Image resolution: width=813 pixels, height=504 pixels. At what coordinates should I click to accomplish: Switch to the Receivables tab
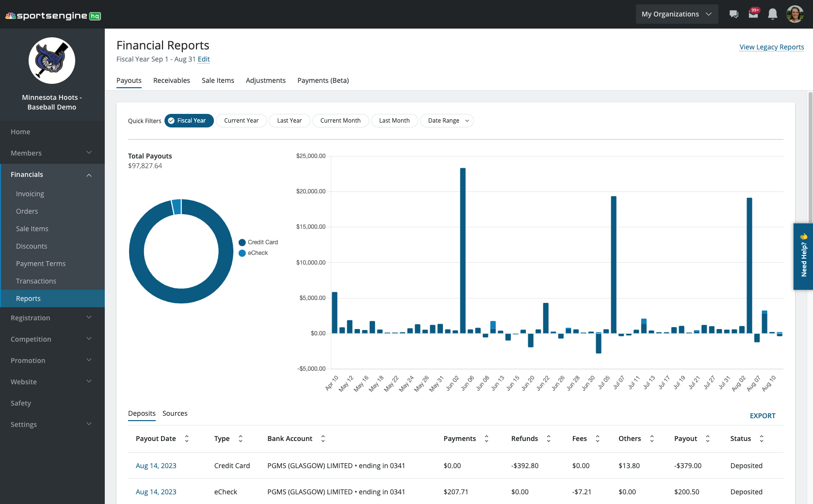[171, 80]
